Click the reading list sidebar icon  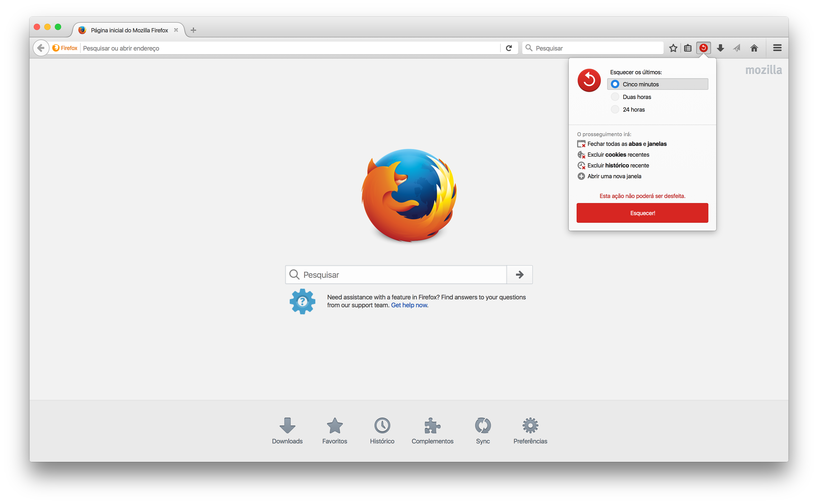(x=688, y=48)
